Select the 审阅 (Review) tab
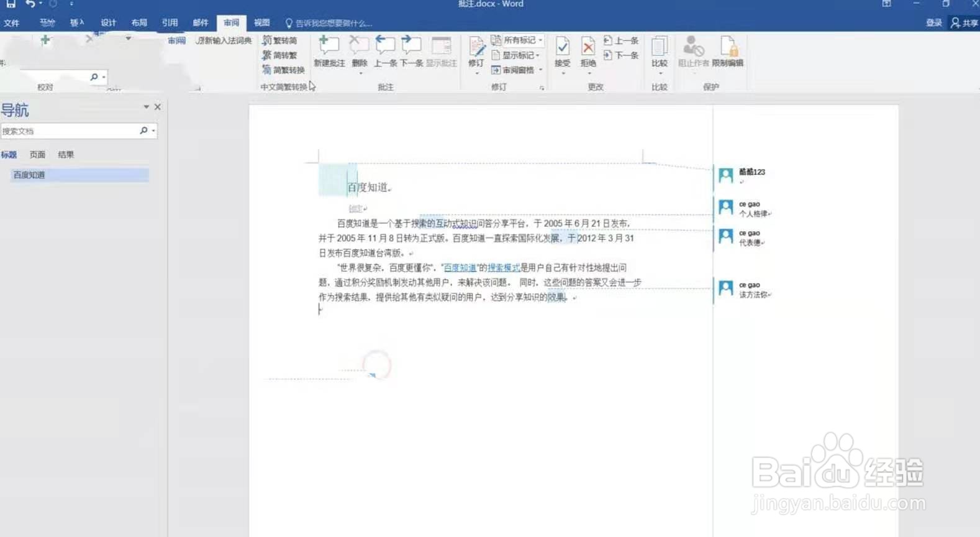This screenshot has height=537, width=980. (231, 23)
